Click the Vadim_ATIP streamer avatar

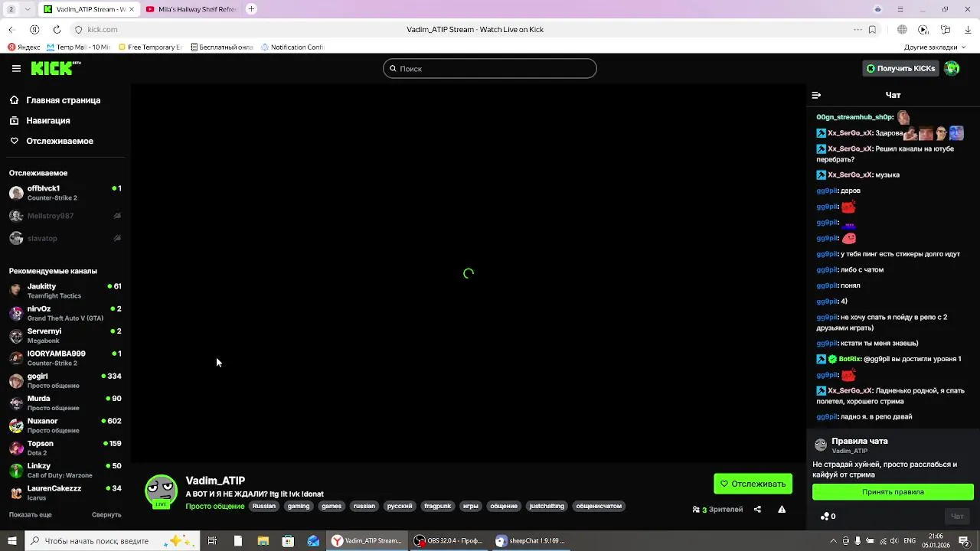click(x=162, y=491)
